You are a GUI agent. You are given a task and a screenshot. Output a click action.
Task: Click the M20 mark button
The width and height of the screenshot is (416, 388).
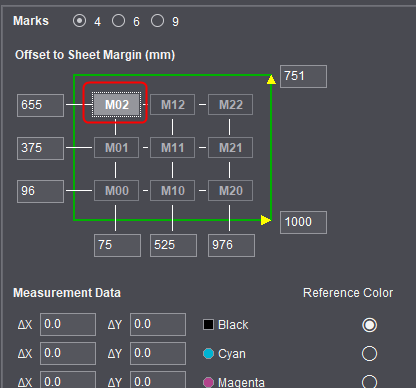pos(230,191)
